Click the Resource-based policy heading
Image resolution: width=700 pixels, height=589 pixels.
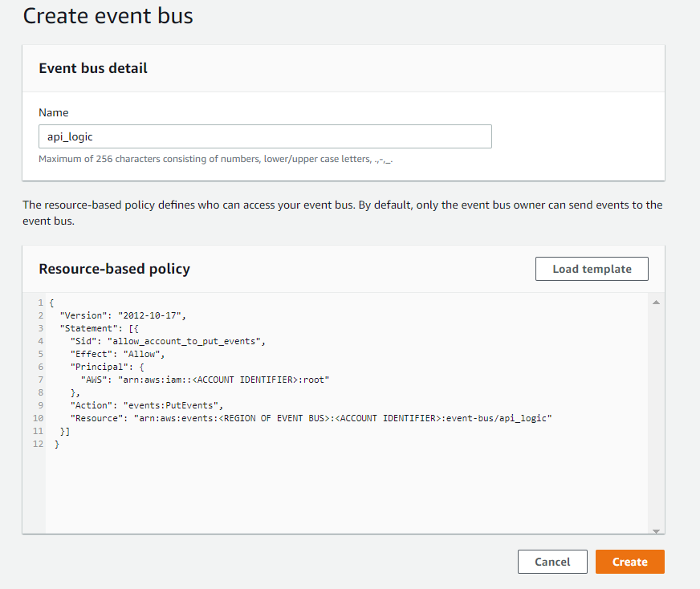[x=114, y=269]
